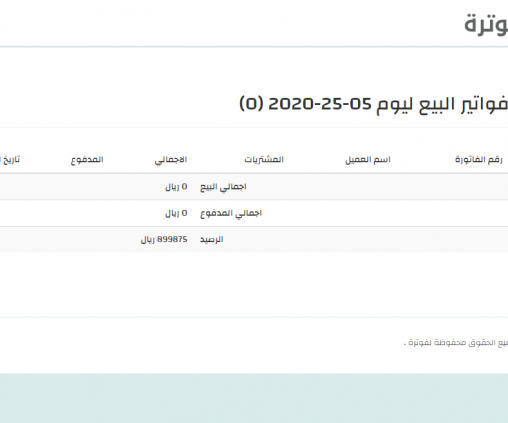
Task: Click the 0 ريال value beside اجمالي البيع
Action: coord(176,187)
